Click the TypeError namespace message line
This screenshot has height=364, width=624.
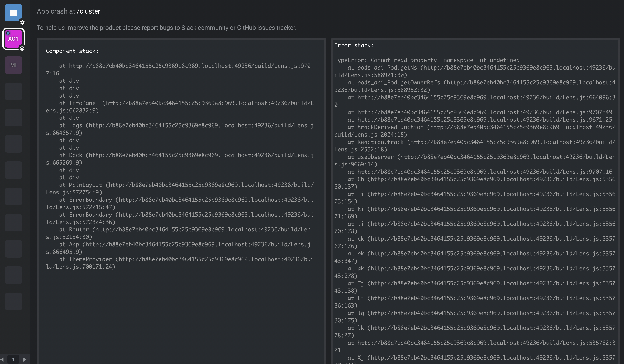coord(427,60)
